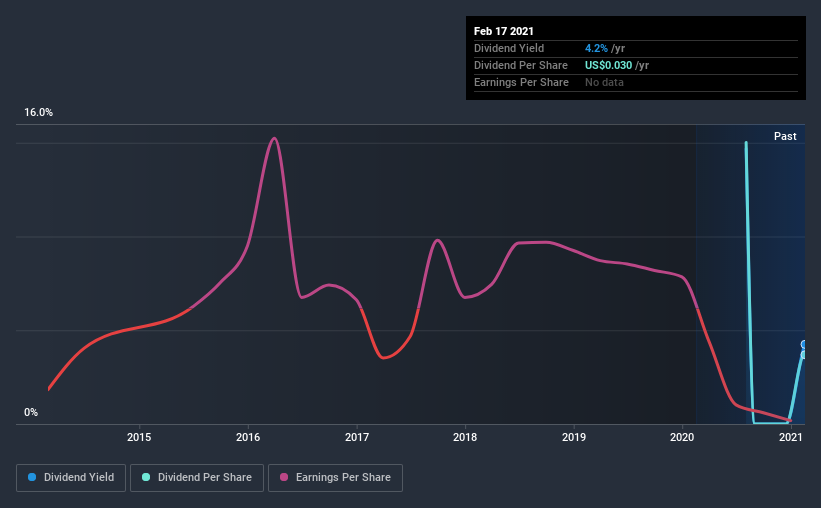Toggle the Dividend Yield legend button
The height and width of the screenshot is (508, 821).
[71, 478]
